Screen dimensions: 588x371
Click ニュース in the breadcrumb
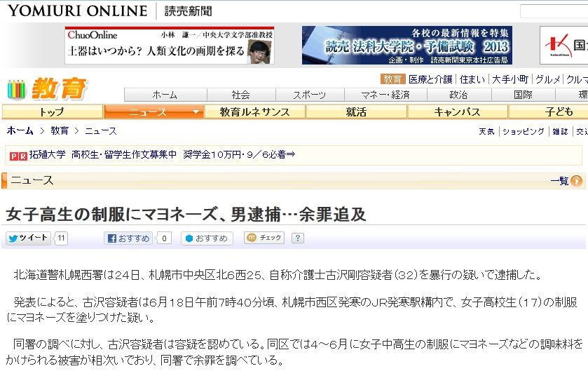click(x=101, y=130)
